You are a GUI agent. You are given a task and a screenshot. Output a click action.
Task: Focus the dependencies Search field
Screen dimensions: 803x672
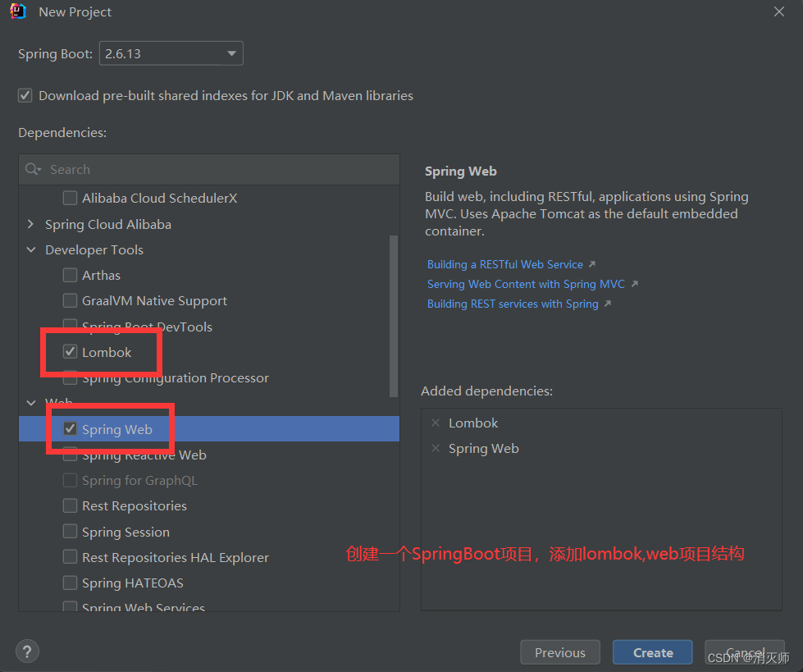[x=209, y=170]
